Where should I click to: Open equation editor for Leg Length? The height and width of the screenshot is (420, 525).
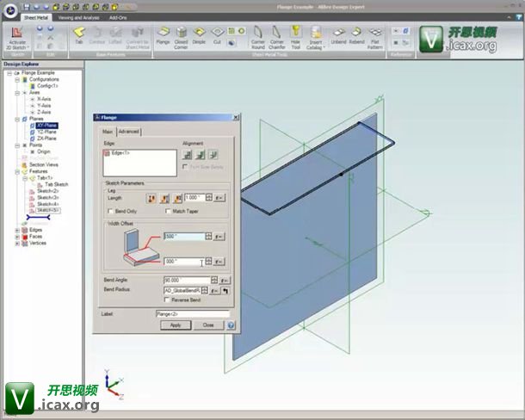point(219,198)
